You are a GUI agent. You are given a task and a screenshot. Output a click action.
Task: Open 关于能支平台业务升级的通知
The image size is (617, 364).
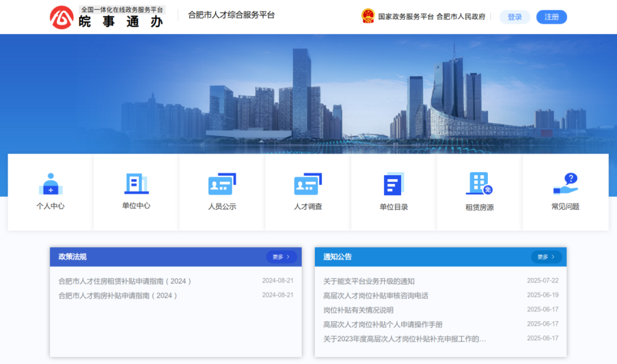point(360,281)
